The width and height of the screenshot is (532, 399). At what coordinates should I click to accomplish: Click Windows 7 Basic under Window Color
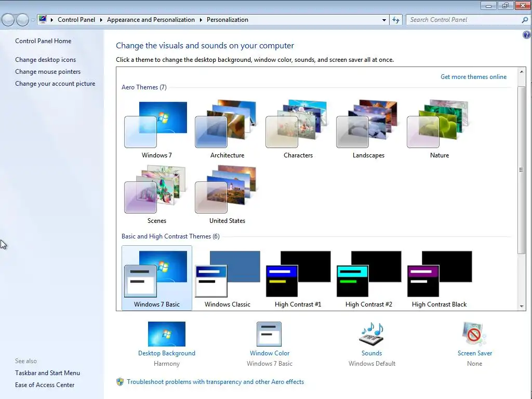pyautogui.click(x=270, y=364)
